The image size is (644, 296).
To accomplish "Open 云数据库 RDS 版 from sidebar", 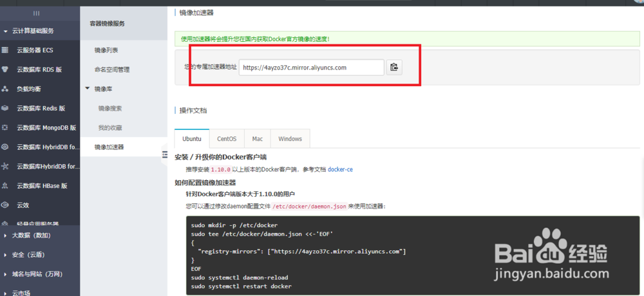I will tap(40, 69).
